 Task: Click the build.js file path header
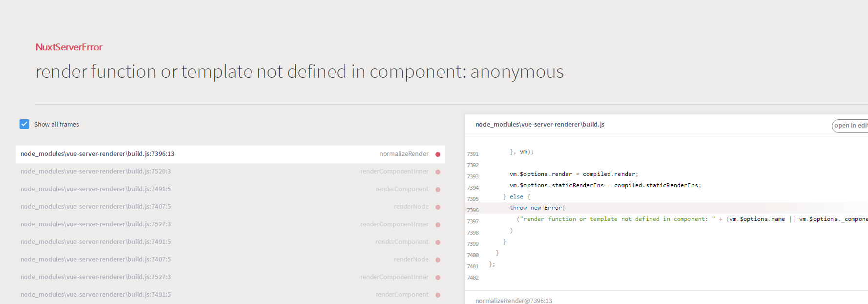coord(540,125)
